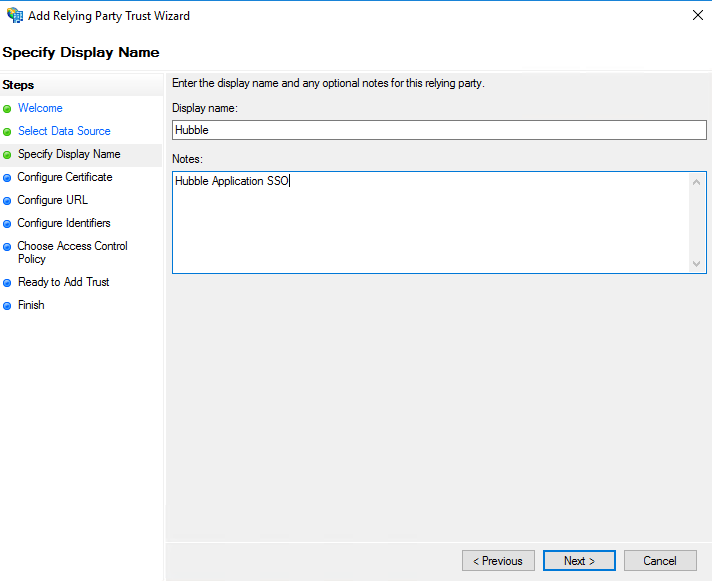Cancel the wizard
Image resolution: width=712 pixels, height=581 pixels.
[660, 561]
